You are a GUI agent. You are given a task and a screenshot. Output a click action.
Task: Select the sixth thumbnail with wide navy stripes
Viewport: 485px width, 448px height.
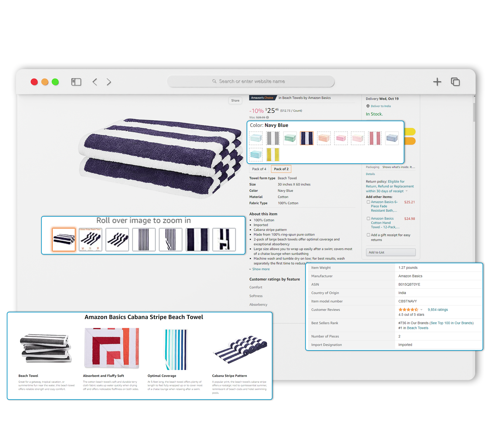(x=197, y=240)
